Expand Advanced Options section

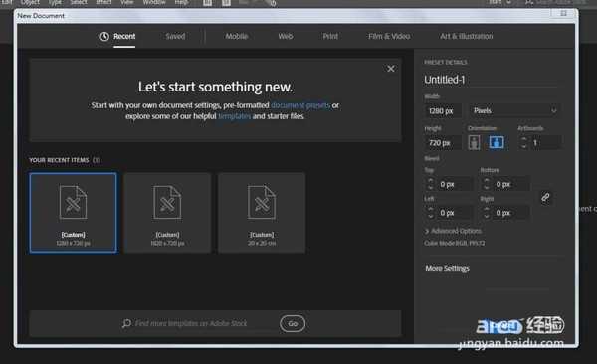453,231
